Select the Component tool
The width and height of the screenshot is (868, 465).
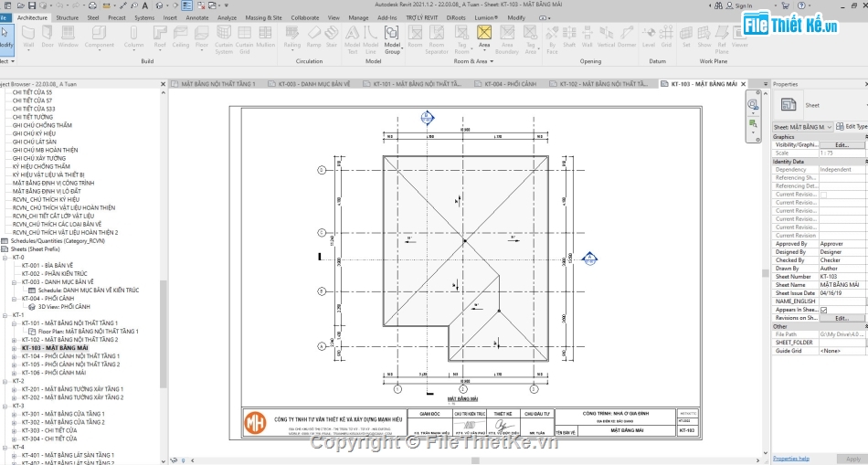pos(99,37)
